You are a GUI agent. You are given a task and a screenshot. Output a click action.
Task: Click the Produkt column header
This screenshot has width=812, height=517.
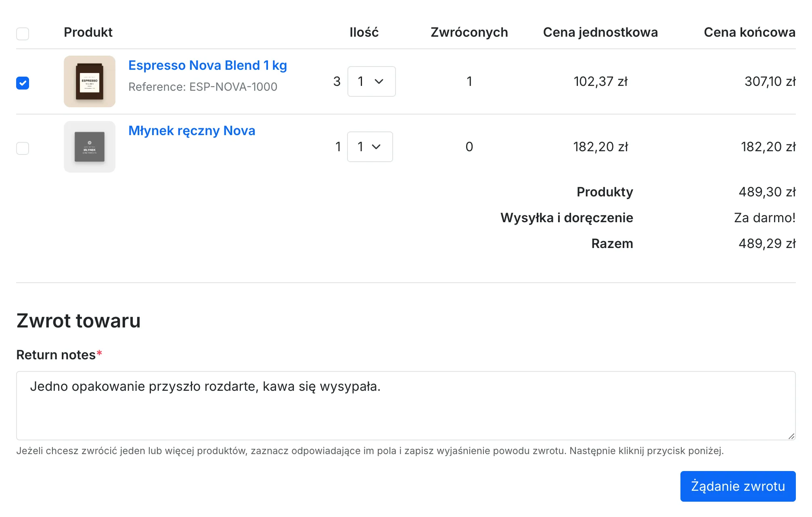tap(88, 32)
